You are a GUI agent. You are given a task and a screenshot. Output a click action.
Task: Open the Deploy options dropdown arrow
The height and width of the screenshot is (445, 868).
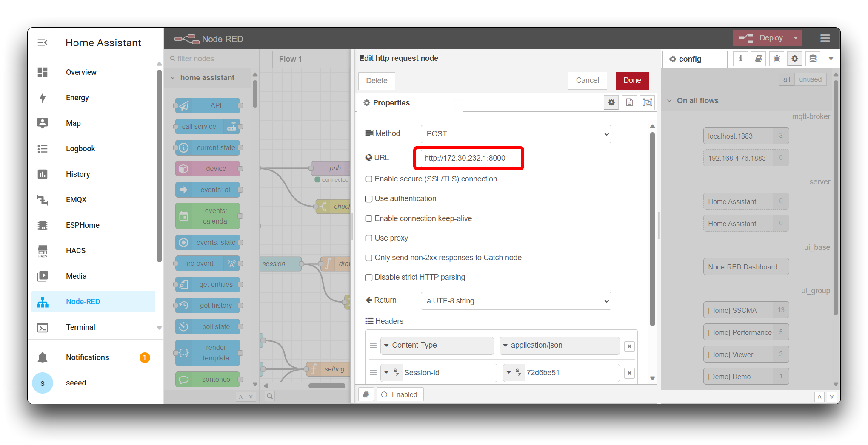[796, 38]
